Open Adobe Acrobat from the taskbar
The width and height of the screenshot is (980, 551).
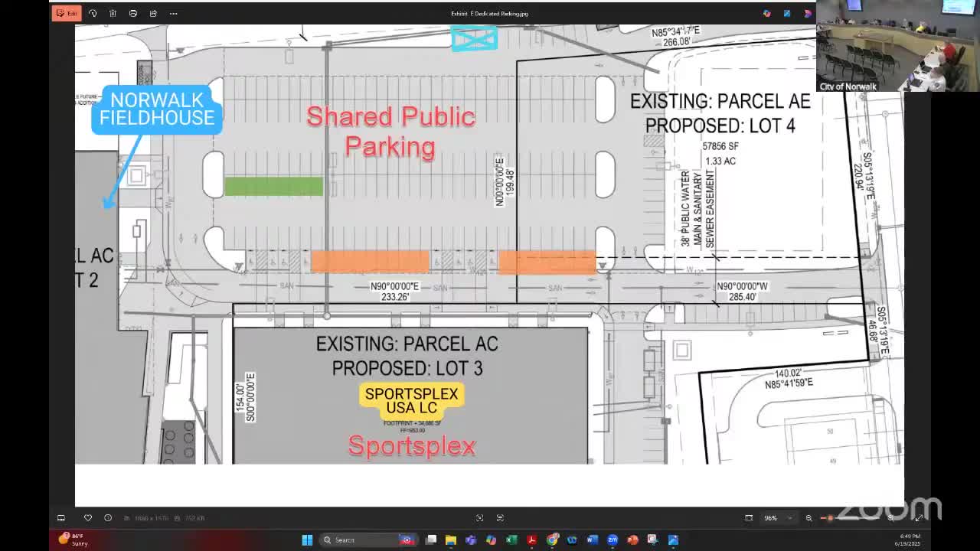[x=531, y=540]
